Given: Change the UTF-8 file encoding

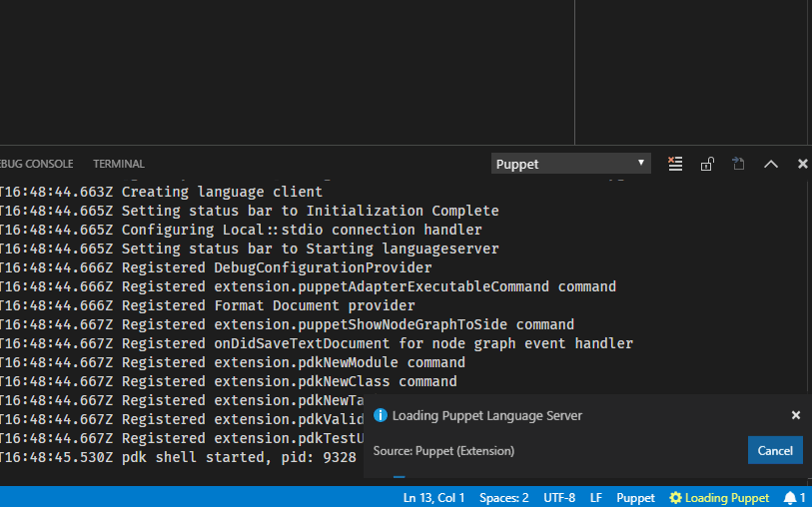Looking at the screenshot, I should coord(559,498).
